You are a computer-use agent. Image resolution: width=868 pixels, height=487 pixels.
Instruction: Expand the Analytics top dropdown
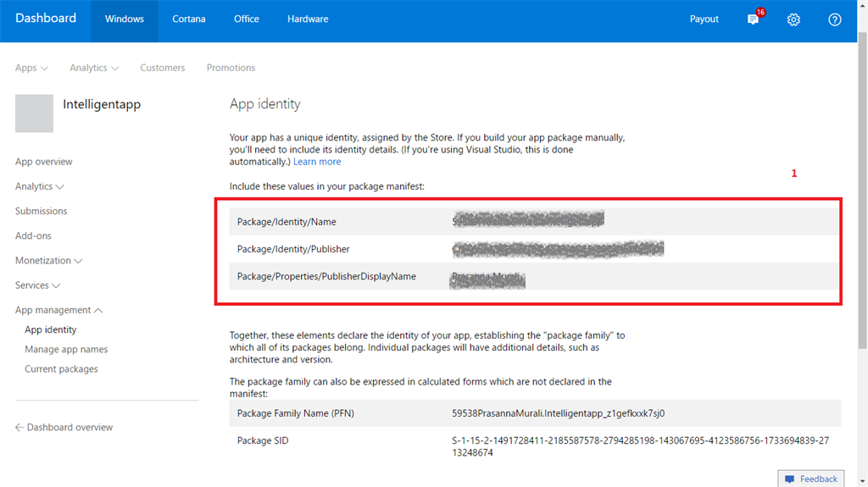tap(93, 68)
